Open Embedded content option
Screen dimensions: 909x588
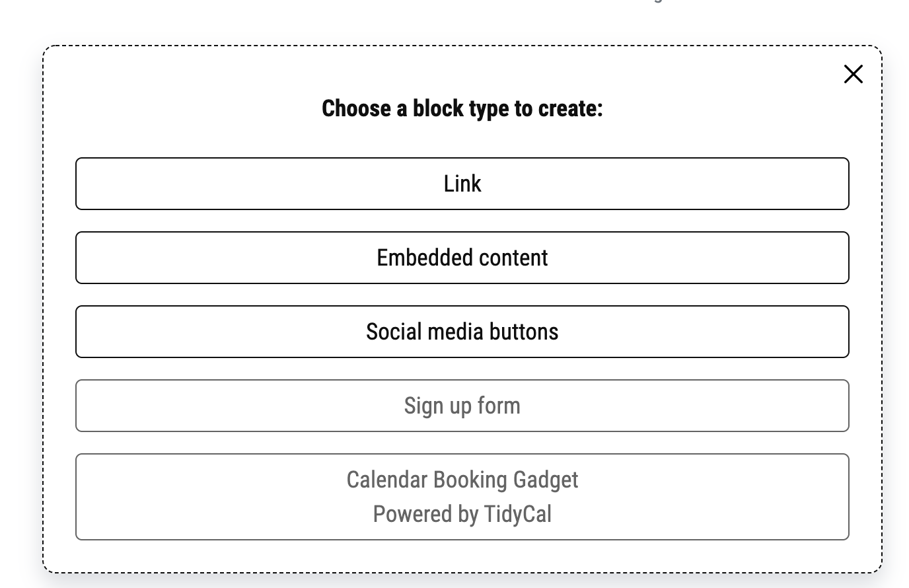pyautogui.click(x=462, y=258)
